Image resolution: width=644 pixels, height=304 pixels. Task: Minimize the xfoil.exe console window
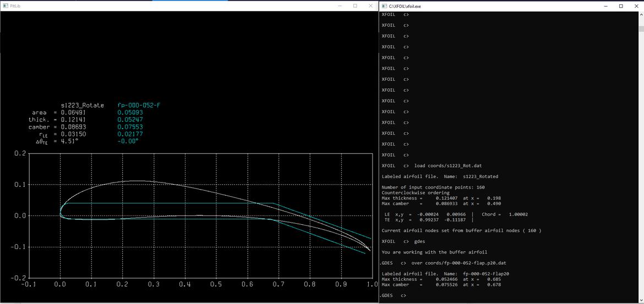[606, 5]
